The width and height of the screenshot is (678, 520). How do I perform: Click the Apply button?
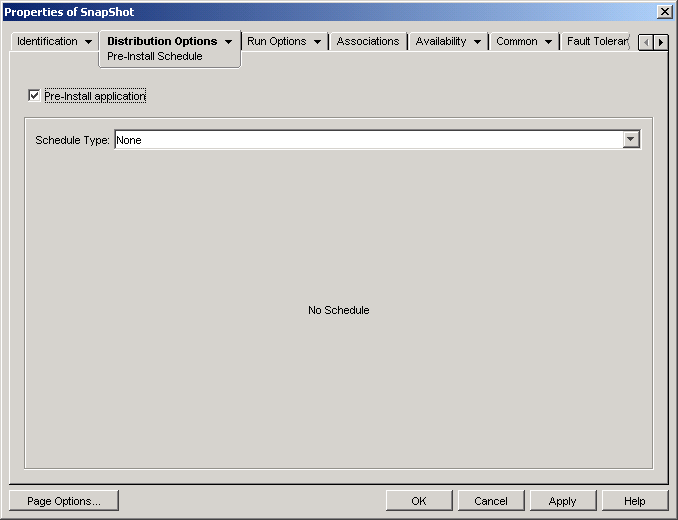pyautogui.click(x=563, y=501)
